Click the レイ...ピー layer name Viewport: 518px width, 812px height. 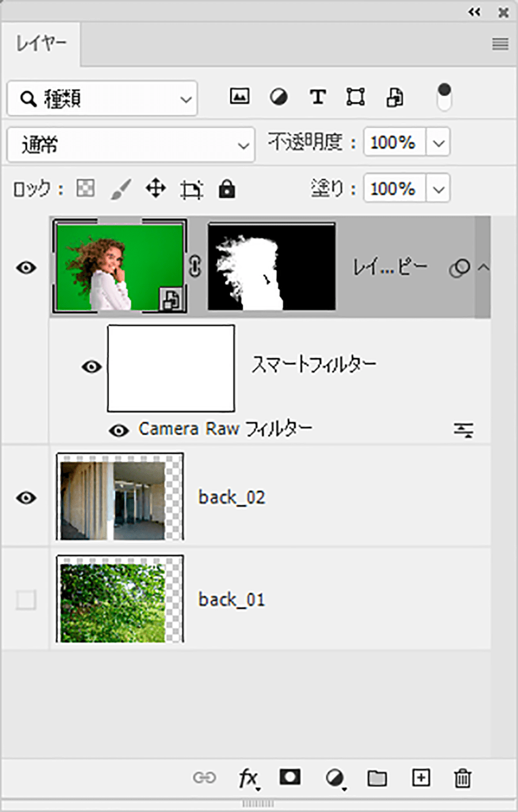(390, 267)
